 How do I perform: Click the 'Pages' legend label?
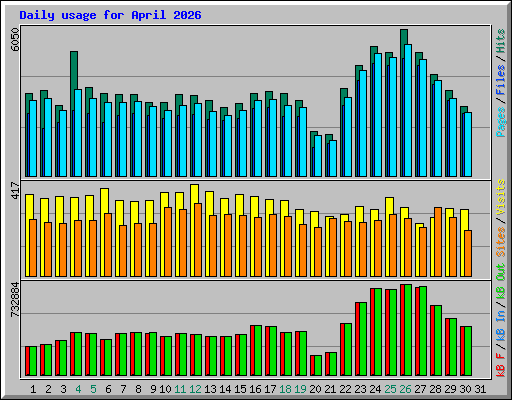[500, 122]
